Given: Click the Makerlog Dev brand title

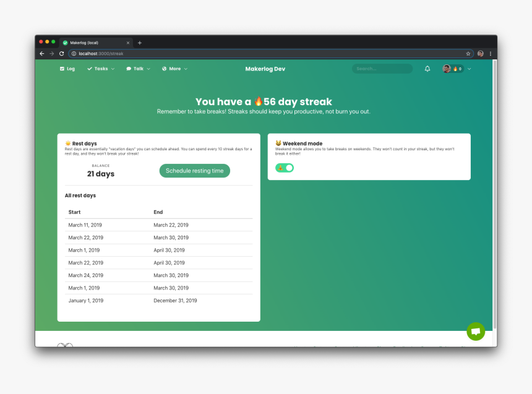Looking at the screenshot, I should [265, 69].
